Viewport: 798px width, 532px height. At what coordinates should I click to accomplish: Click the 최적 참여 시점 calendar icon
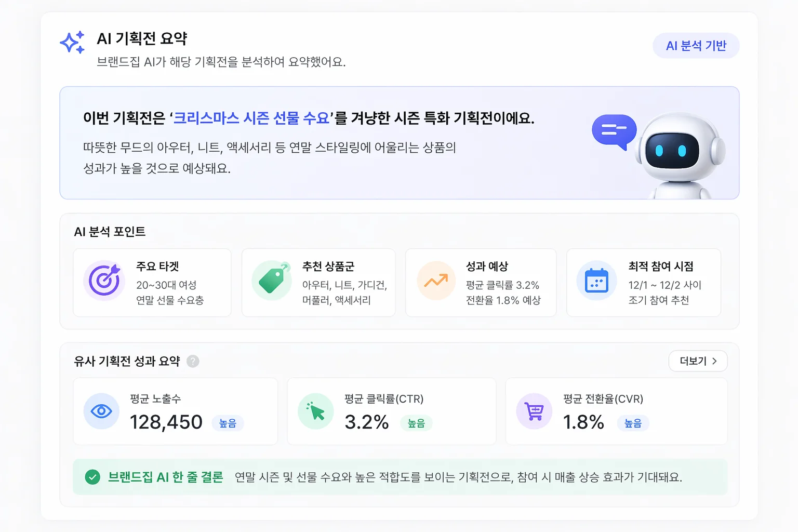tap(596, 281)
